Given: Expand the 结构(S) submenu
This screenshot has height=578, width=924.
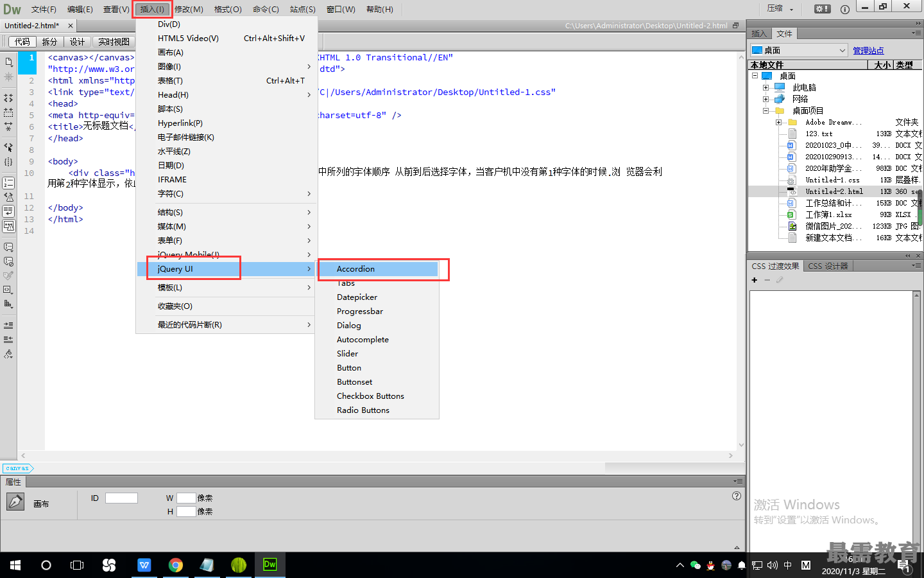Looking at the screenshot, I should (x=227, y=212).
